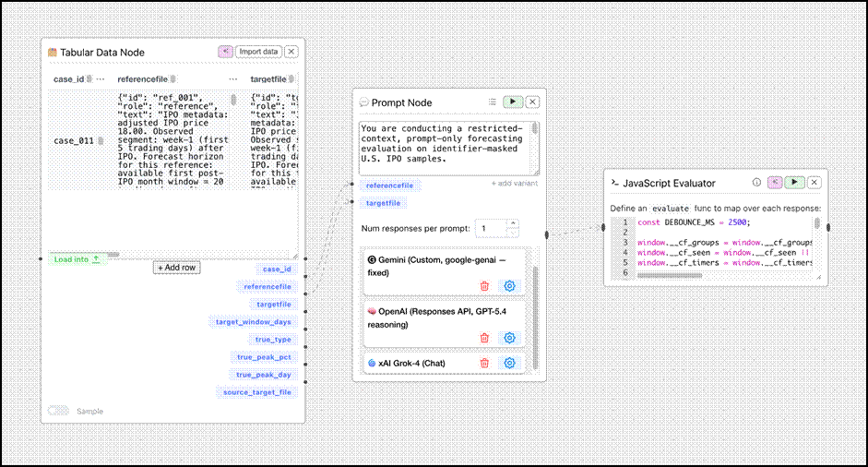Click the referencefile column drag handle
The height and width of the screenshot is (467, 868).
coord(173,79)
